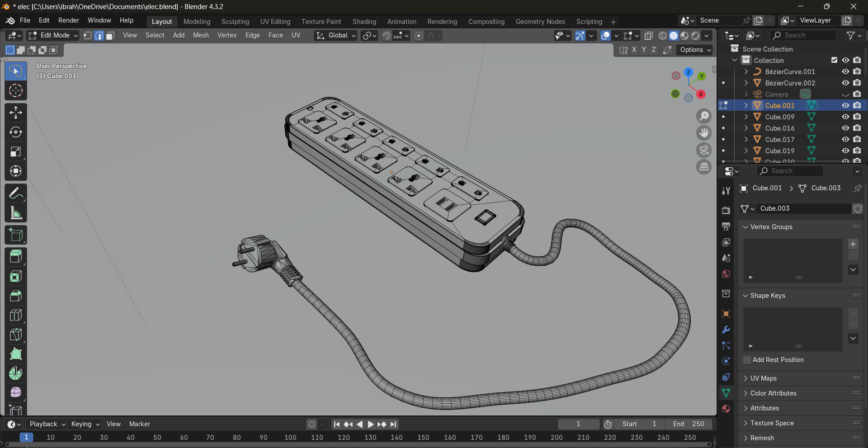
Task: Disable Cube.016 in renders
Action: pos(857,128)
